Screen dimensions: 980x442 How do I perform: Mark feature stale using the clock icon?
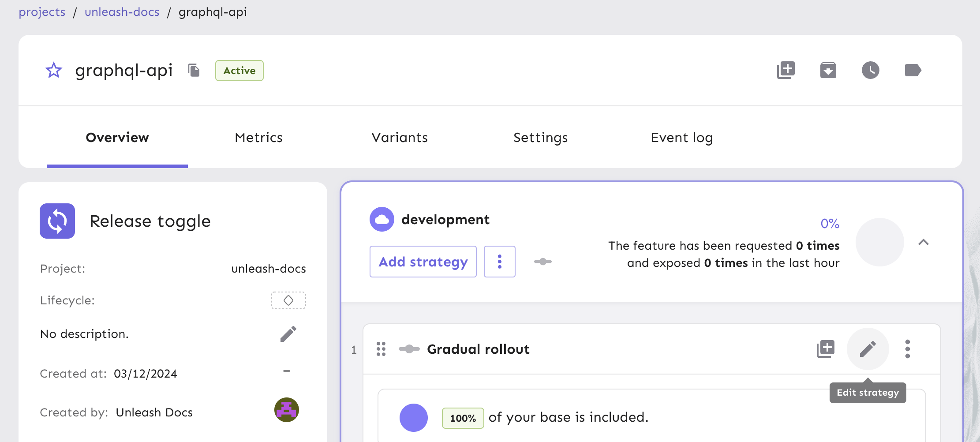[870, 71]
